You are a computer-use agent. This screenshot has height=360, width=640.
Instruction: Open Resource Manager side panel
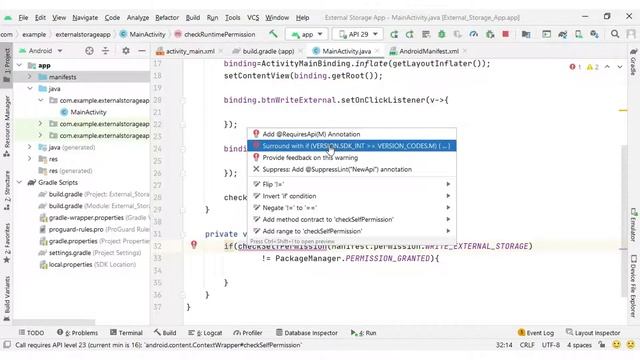click(x=7, y=126)
